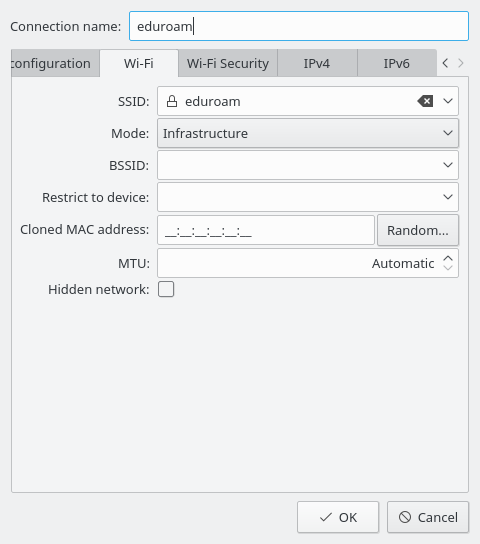Image resolution: width=480 pixels, height=544 pixels.
Task: Open the Restrict to device dropdown
Action: 308,197
